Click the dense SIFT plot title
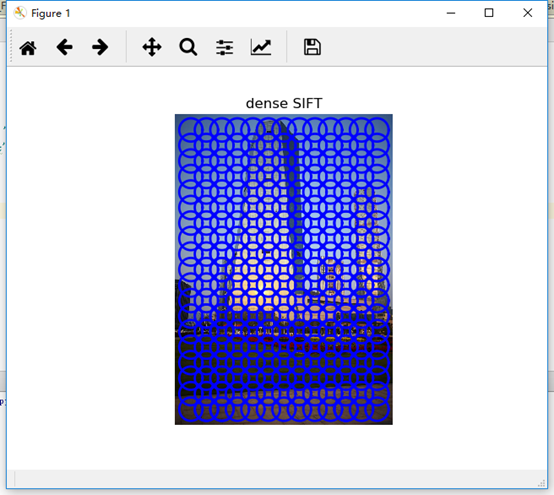Screen dimensions: 554x495 tap(284, 104)
